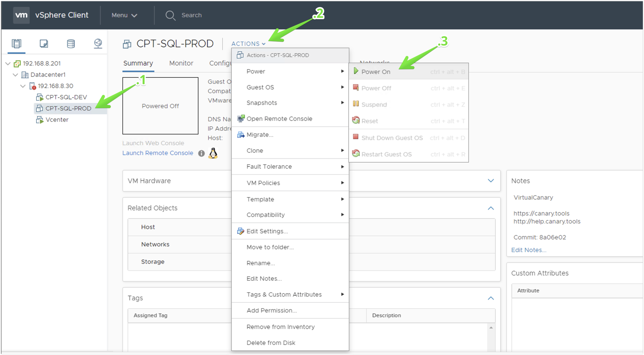Choose Move to folder... in Actions menu

[290, 247]
